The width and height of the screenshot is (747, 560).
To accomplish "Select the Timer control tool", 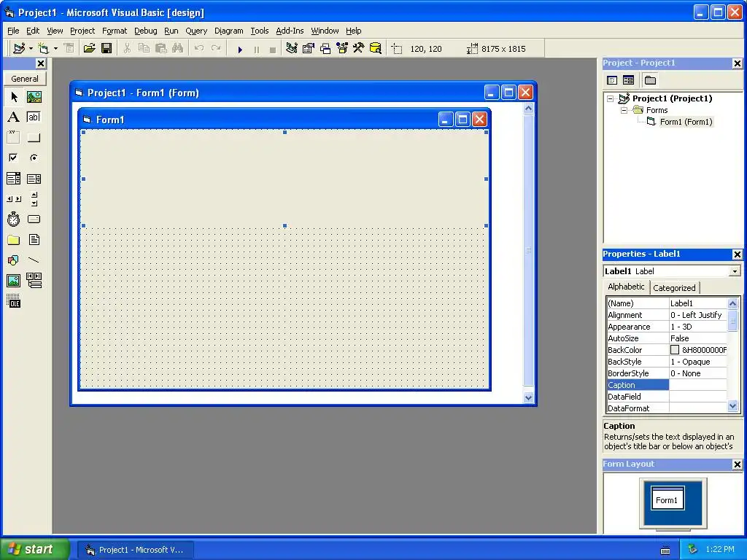I will point(14,219).
